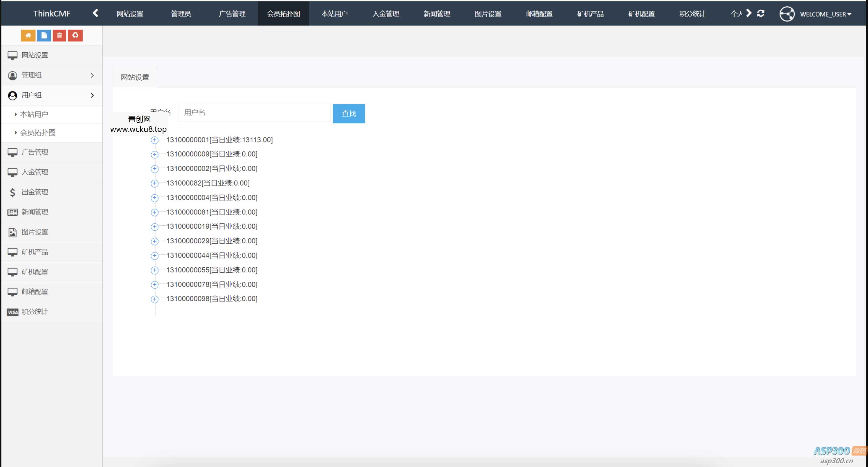
Task: Open 积分统计 with VISA icon in sidebar
Action: (34, 312)
